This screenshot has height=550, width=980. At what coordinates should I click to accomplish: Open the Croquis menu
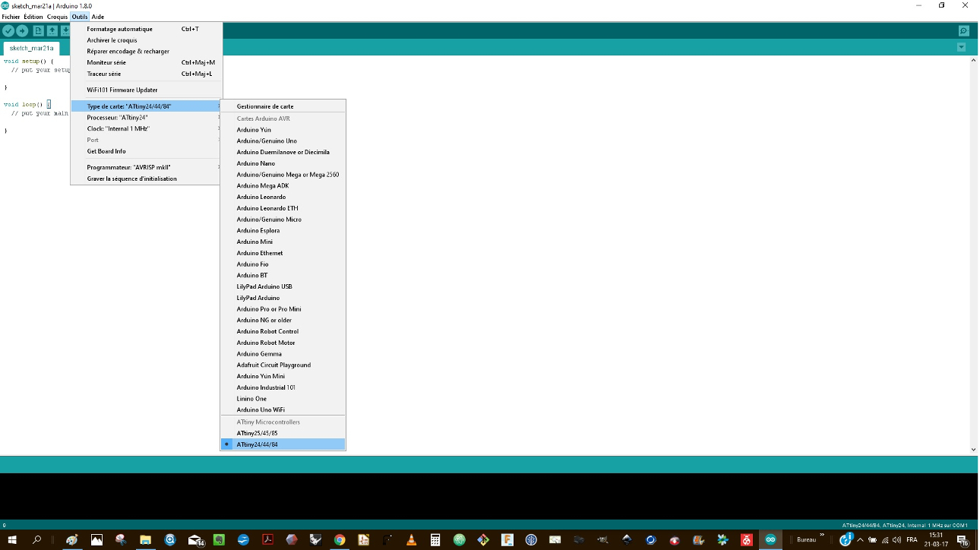pos(58,17)
